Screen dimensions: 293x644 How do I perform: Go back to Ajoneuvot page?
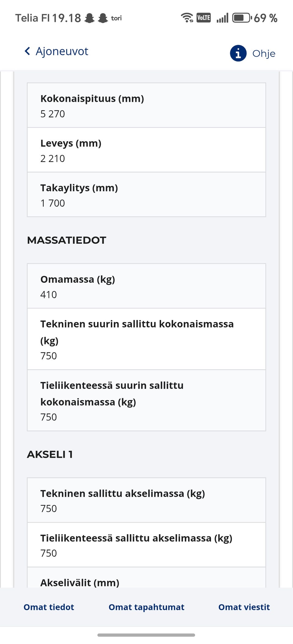[x=62, y=51]
